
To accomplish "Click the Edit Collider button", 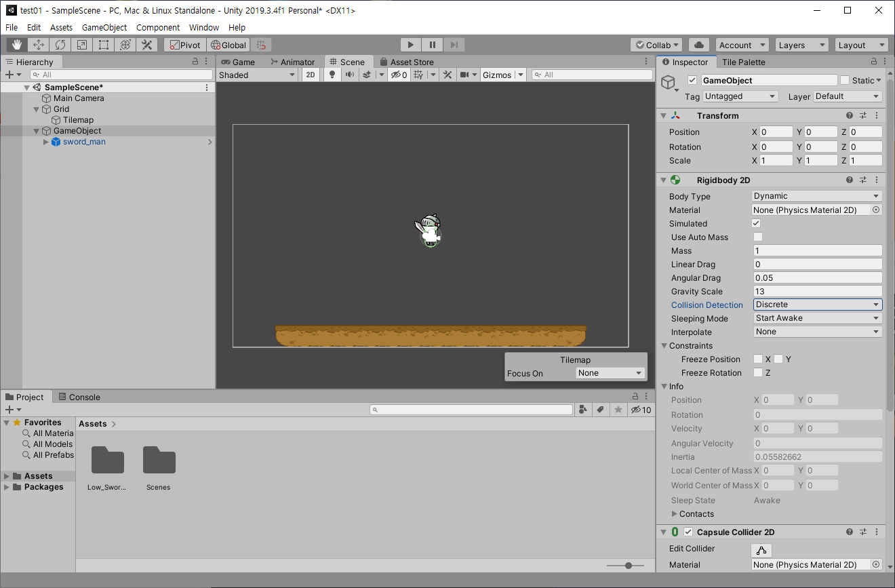I will (761, 550).
